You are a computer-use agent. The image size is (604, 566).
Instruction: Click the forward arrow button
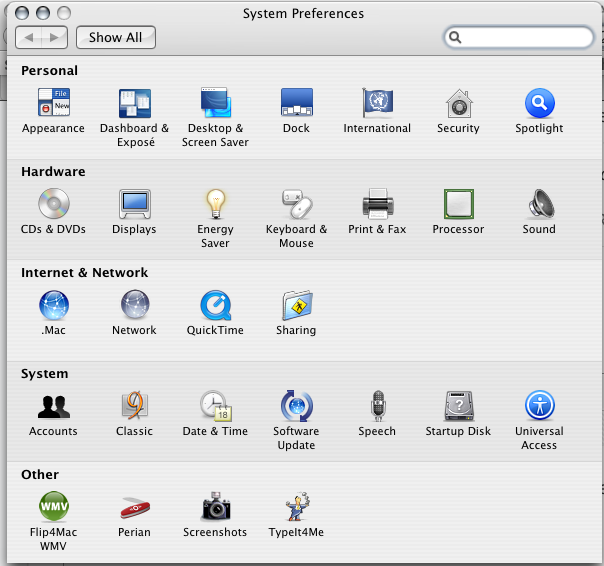55,37
